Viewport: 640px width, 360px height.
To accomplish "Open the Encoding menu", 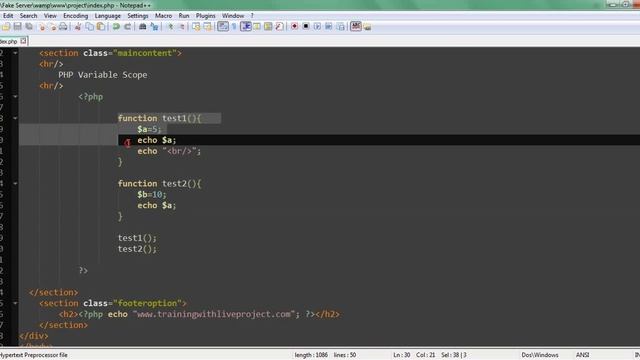I will [76, 16].
